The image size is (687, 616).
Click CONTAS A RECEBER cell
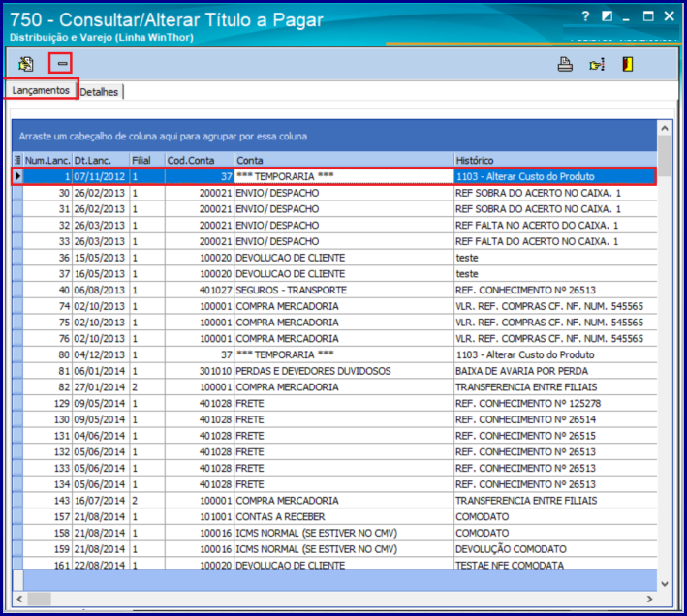pyautogui.click(x=344, y=516)
